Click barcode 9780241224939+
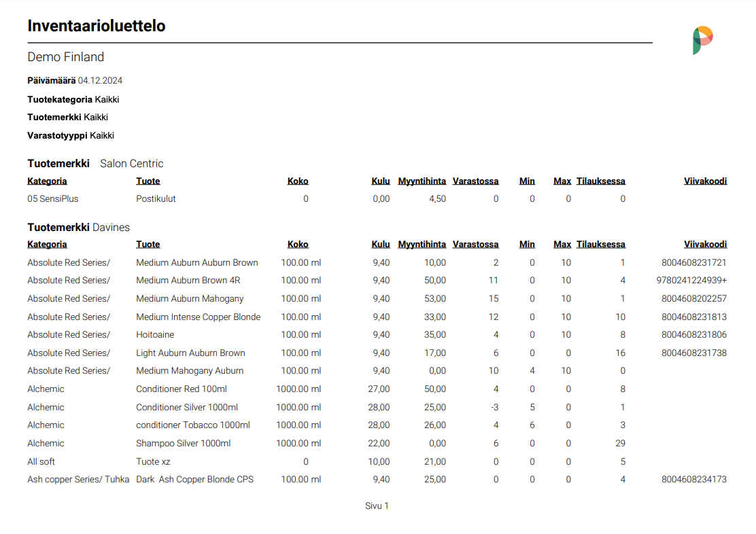This screenshot has width=756, height=534. pyautogui.click(x=691, y=281)
